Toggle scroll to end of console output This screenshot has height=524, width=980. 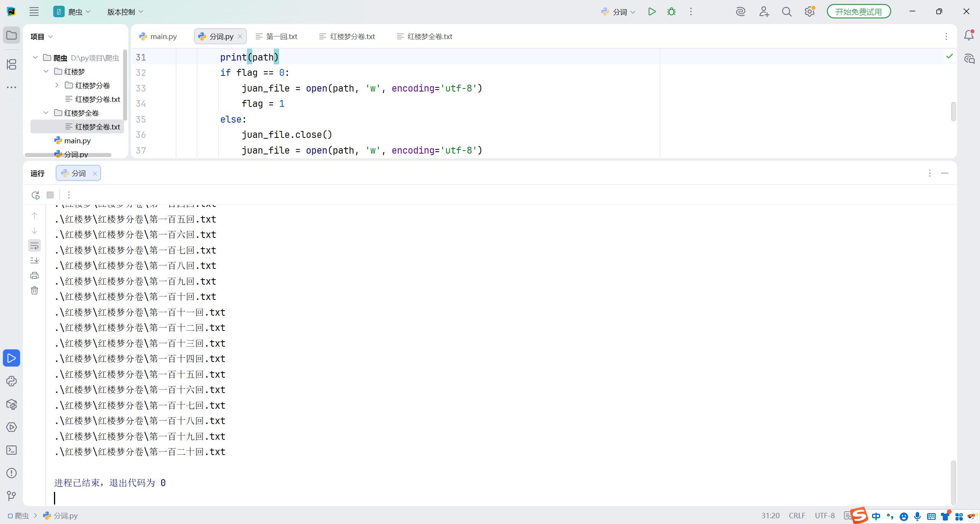pos(34,260)
